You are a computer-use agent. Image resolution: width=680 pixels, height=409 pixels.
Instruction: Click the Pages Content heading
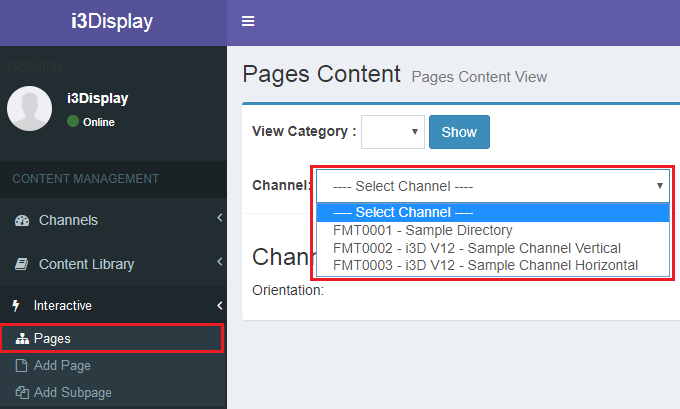tap(321, 74)
